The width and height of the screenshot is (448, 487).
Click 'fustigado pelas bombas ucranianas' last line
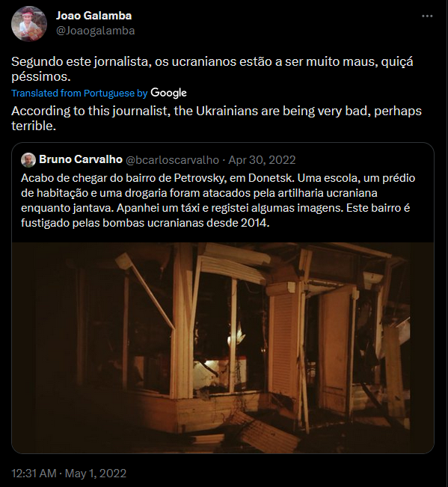click(145, 223)
